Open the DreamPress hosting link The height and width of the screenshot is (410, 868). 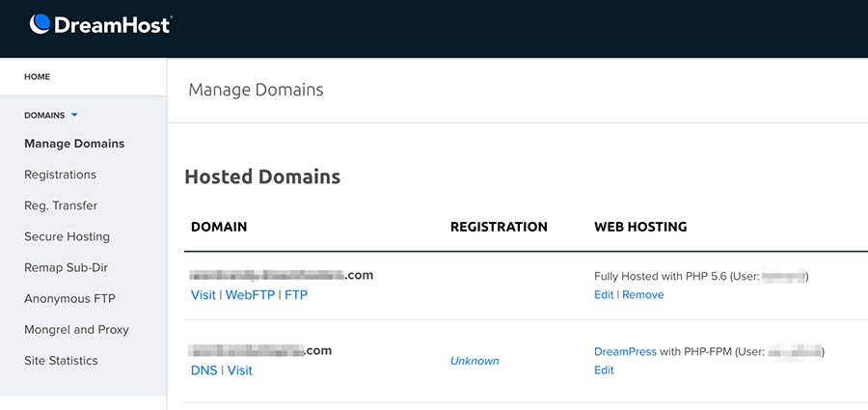pyautogui.click(x=625, y=351)
